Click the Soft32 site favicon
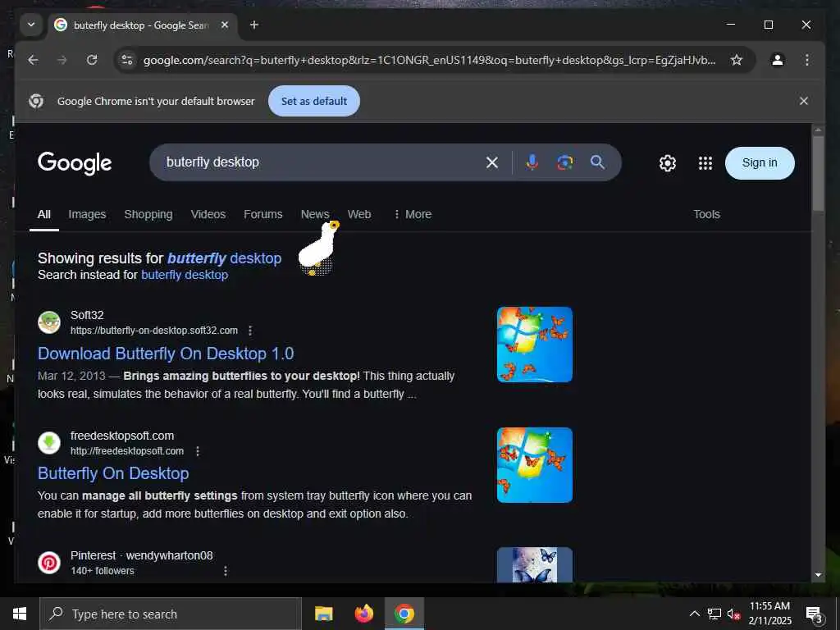 (x=49, y=322)
